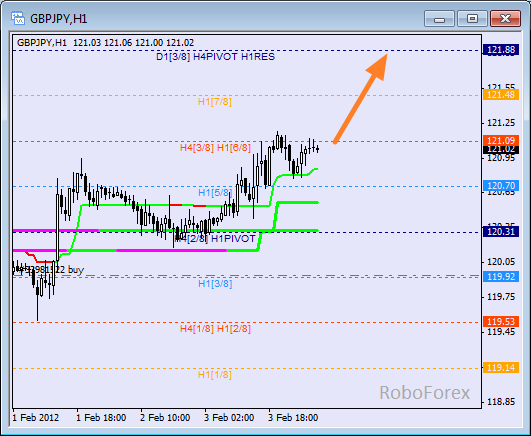Click the 2 Feb 10:00 time label

point(165,418)
